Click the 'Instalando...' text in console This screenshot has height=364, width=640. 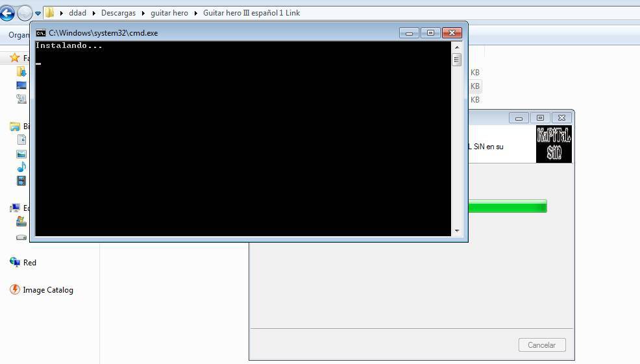[69, 45]
